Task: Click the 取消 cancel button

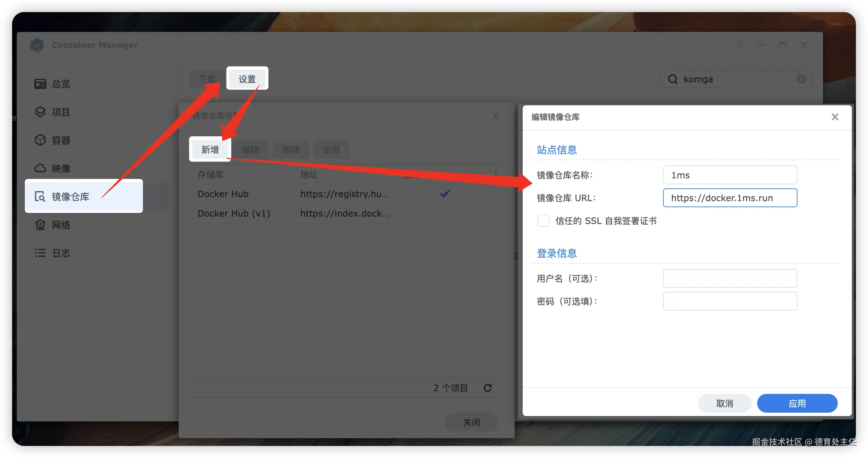Action: pyautogui.click(x=725, y=403)
